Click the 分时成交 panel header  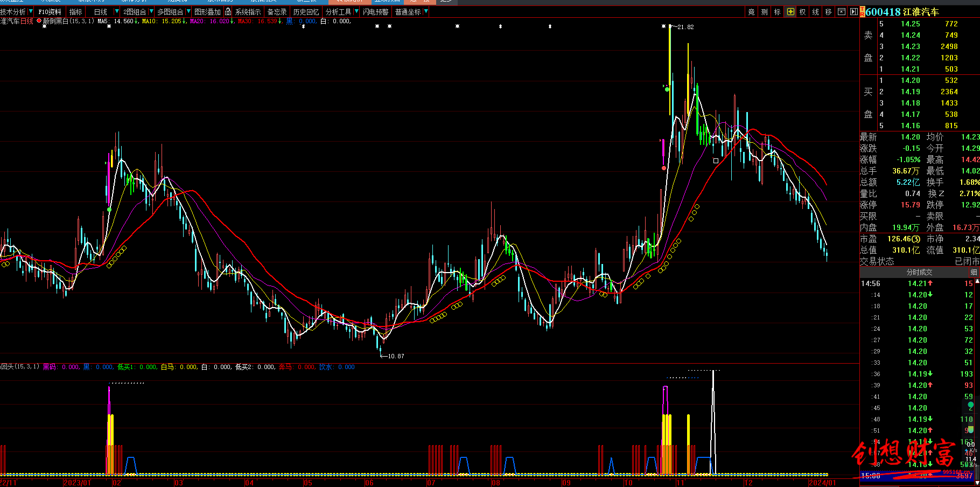919,272
